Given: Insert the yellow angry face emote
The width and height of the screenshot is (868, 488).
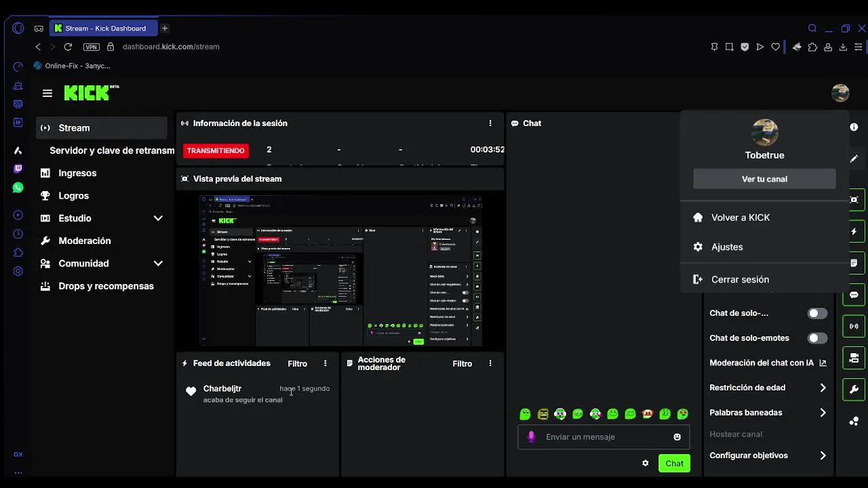Looking at the screenshot, I should (x=542, y=414).
